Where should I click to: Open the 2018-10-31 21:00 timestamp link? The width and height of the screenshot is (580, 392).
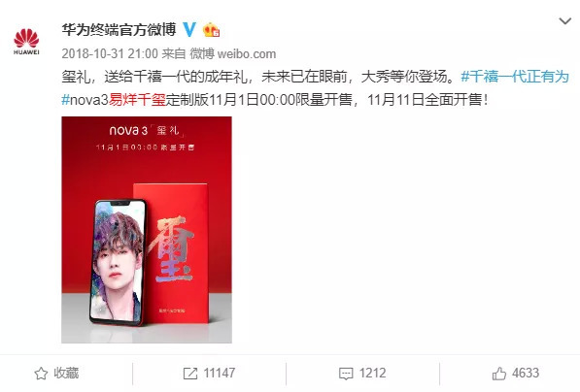click(x=110, y=53)
